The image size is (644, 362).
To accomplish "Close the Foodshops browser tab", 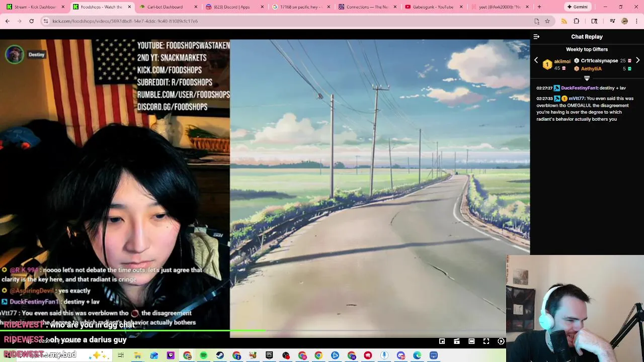I will coord(129,7).
